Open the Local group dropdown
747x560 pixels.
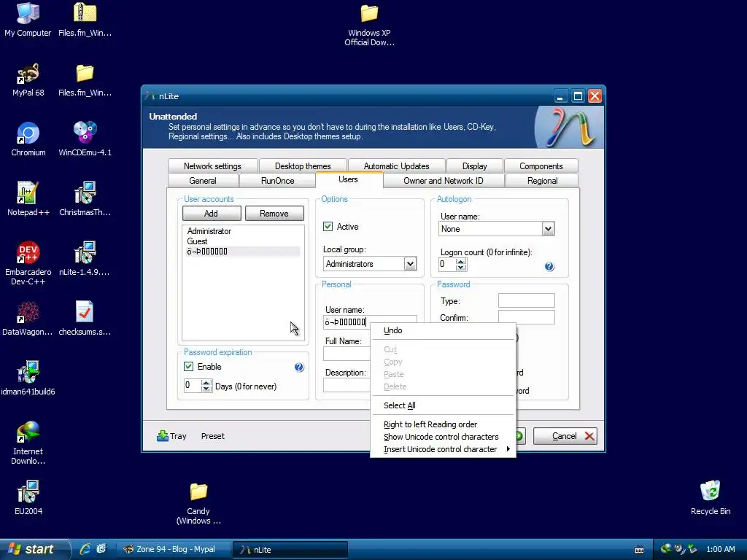(x=410, y=264)
